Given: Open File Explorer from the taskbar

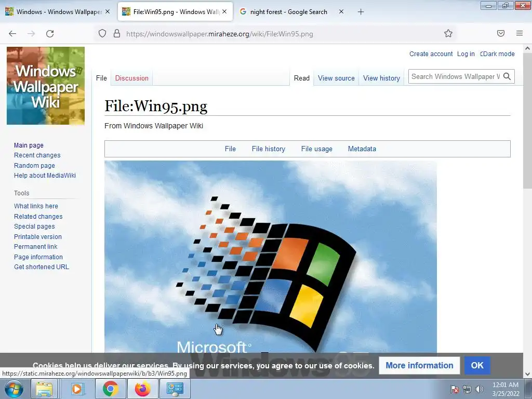Looking at the screenshot, I should pyautogui.click(x=45, y=389).
